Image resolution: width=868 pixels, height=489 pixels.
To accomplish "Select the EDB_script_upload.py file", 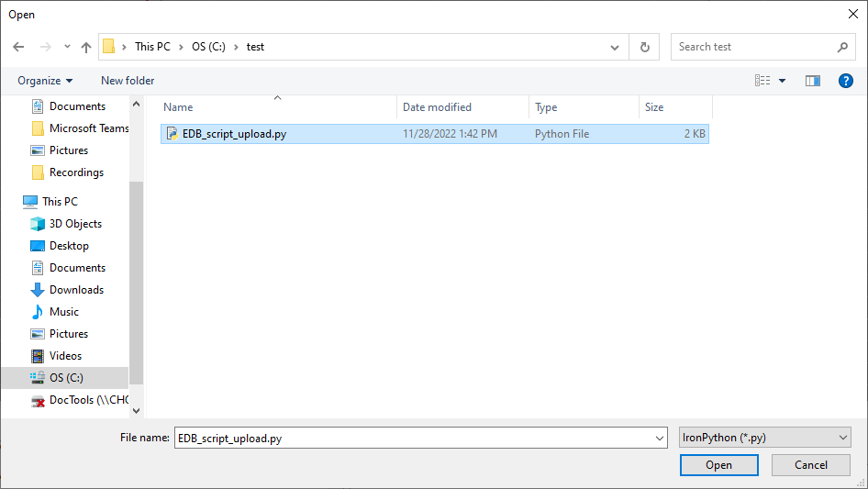I will click(x=435, y=134).
